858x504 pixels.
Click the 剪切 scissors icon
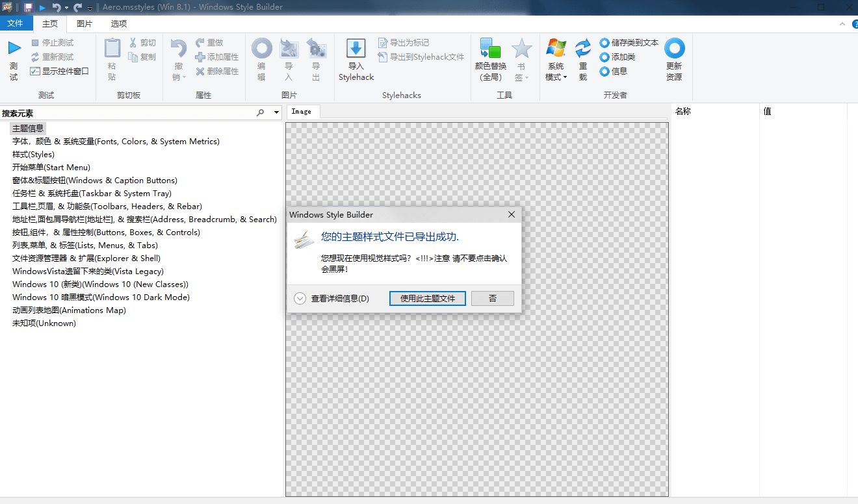(x=133, y=43)
